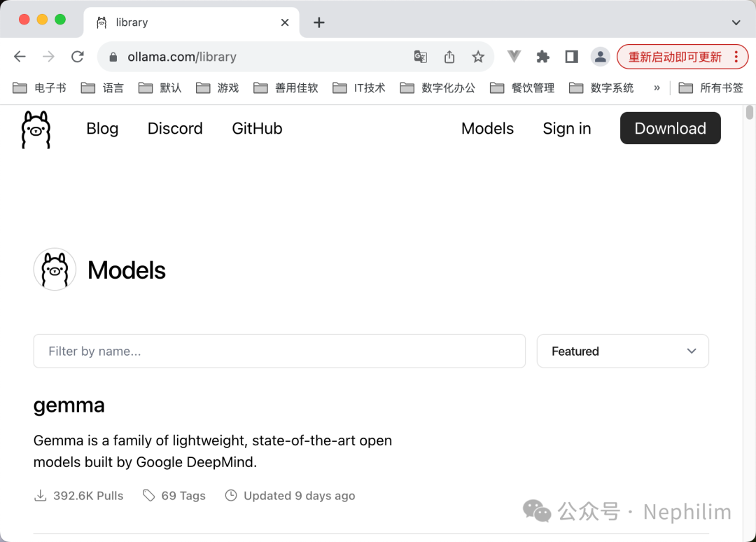The width and height of the screenshot is (756, 542).
Task: Open the extensions puzzle icon
Action: point(543,57)
